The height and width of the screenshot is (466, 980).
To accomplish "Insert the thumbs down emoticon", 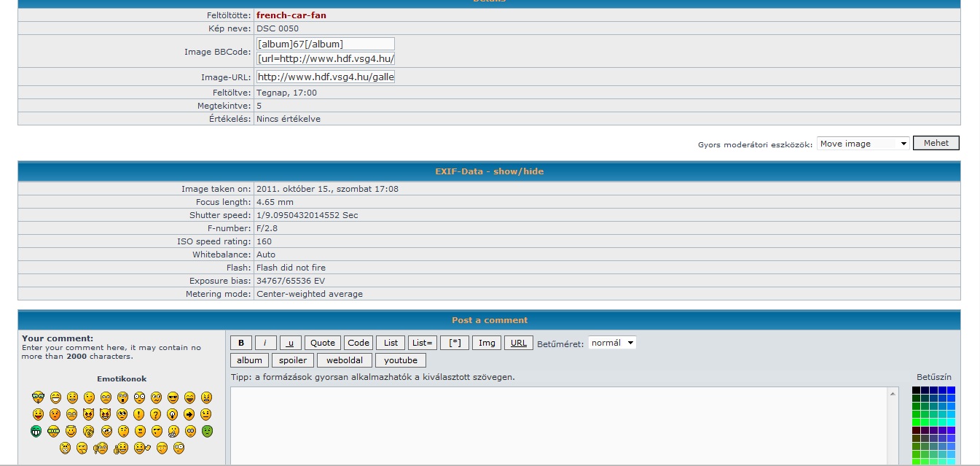I will (x=101, y=448).
